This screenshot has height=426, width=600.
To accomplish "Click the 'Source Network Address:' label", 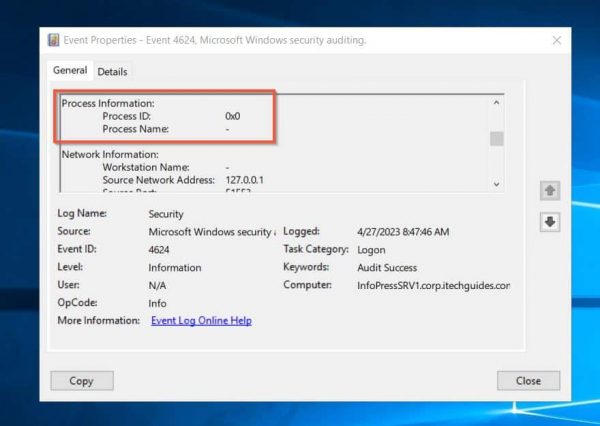I will point(158,180).
